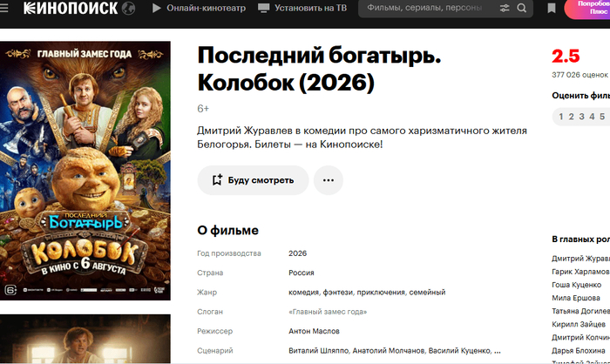Rate the film 3

(x=581, y=117)
